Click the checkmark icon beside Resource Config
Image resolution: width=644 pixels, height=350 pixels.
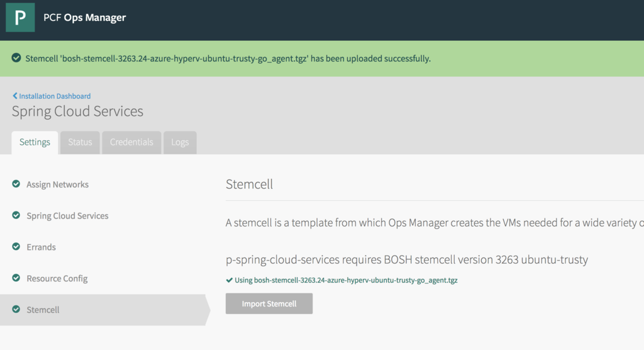pos(16,278)
